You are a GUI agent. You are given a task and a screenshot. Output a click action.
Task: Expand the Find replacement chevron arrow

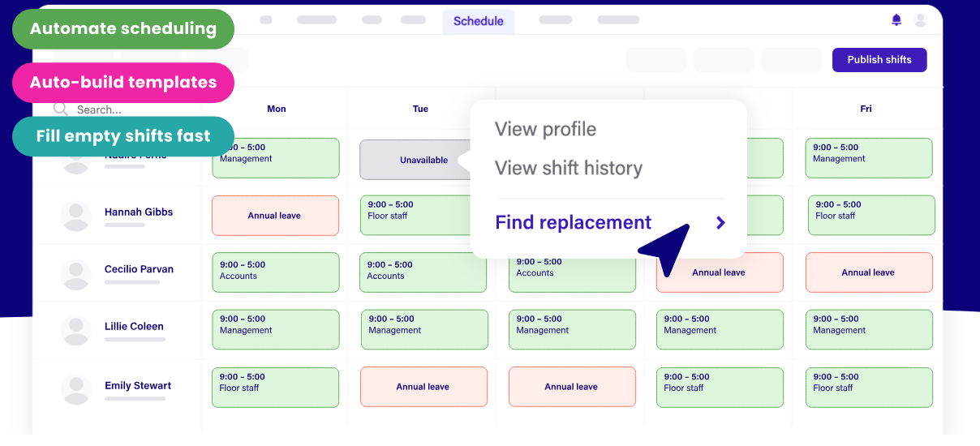click(x=720, y=223)
